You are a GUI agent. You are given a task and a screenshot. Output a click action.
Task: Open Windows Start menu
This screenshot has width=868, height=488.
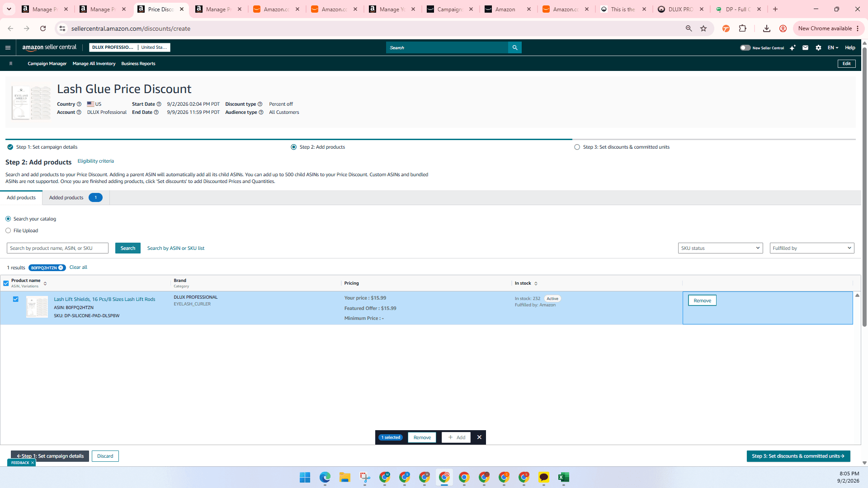point(305,478)
